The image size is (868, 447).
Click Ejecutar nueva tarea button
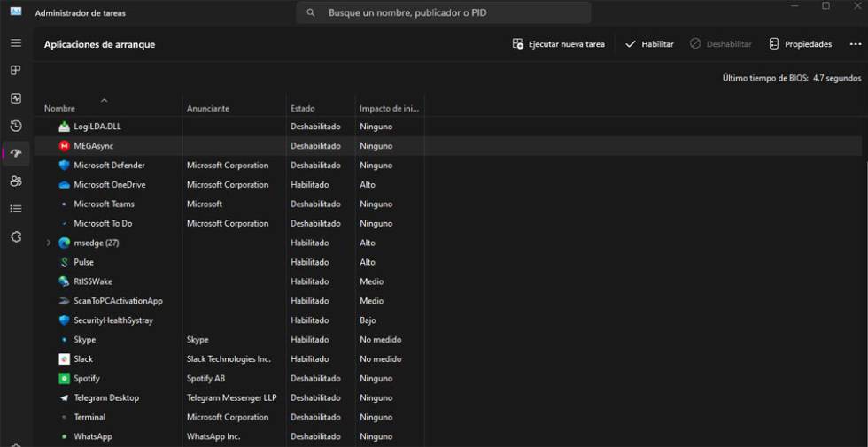pyautogui.click(x=559, y=44)
